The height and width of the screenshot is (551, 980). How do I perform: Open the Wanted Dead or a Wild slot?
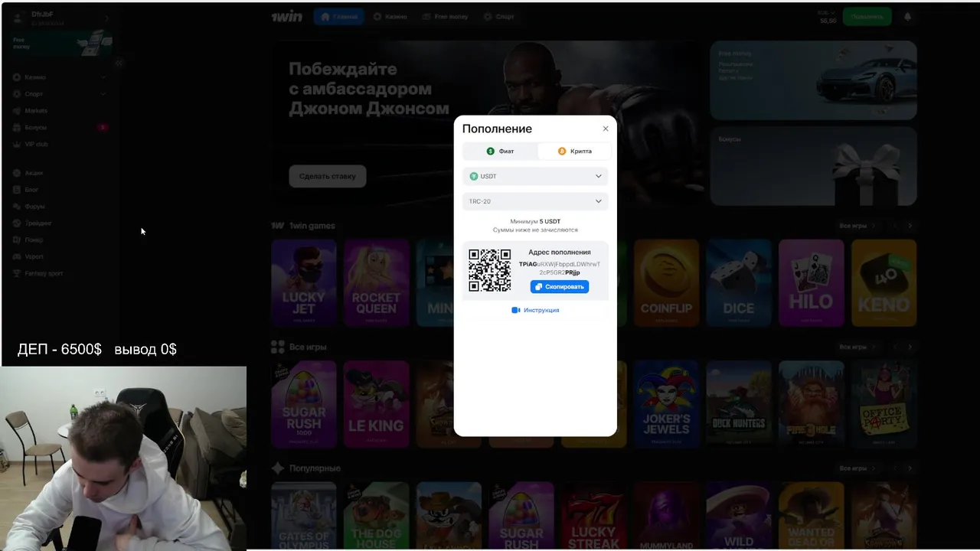coord(811,517)
